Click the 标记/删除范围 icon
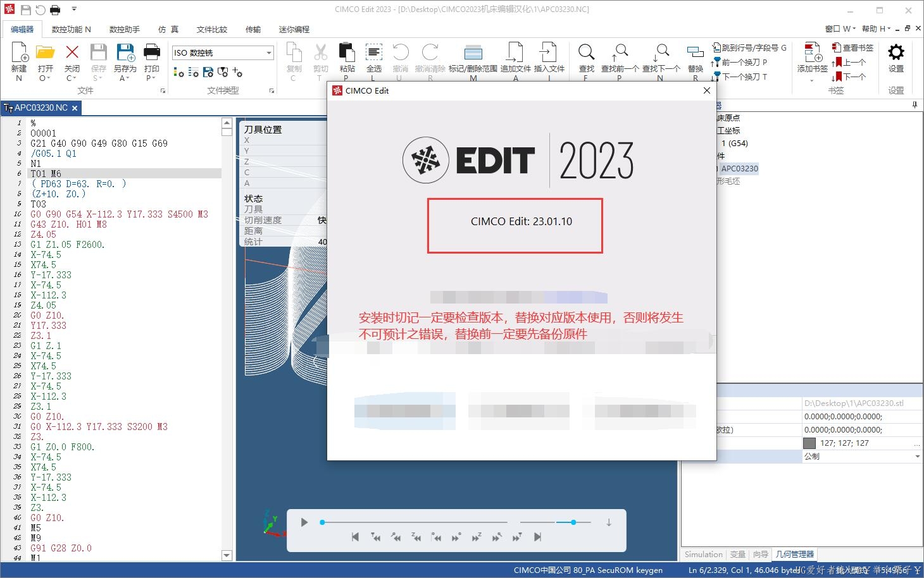924x578 pixels. coord(473,52)
